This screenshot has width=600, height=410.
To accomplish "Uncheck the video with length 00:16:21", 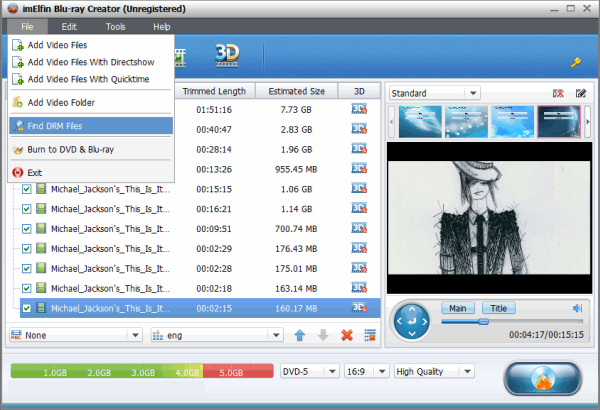I will [x=26, y=209].
